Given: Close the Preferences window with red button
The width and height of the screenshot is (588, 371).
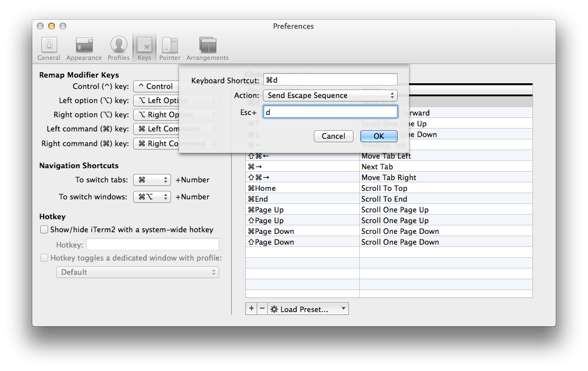Looking at the screenshot, I should [x=40, y=26].
